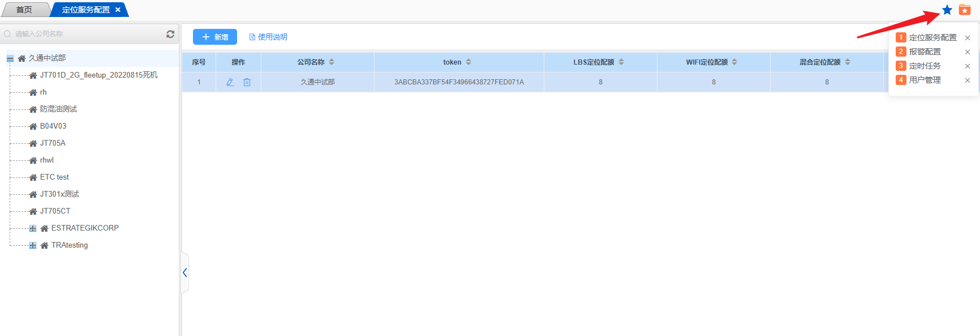Click the company name search field
Screen dimensions: 980x336
pos(85,34)
